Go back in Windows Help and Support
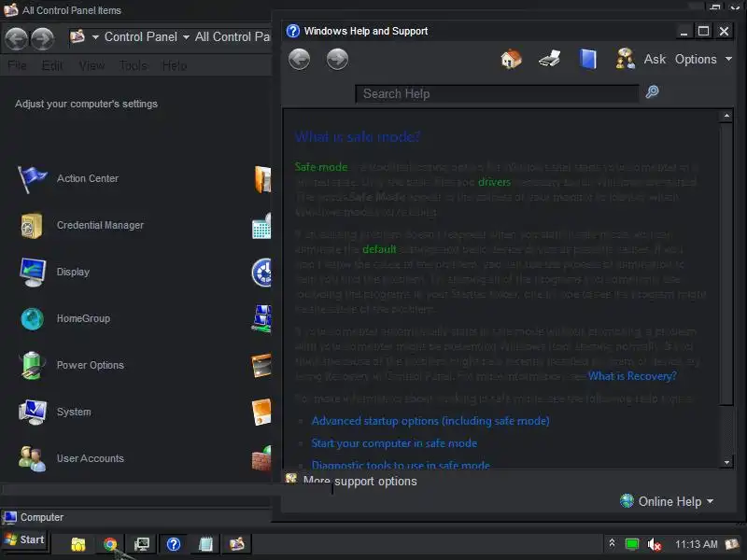The image size is (747, 560). click(x=299, y=60)
